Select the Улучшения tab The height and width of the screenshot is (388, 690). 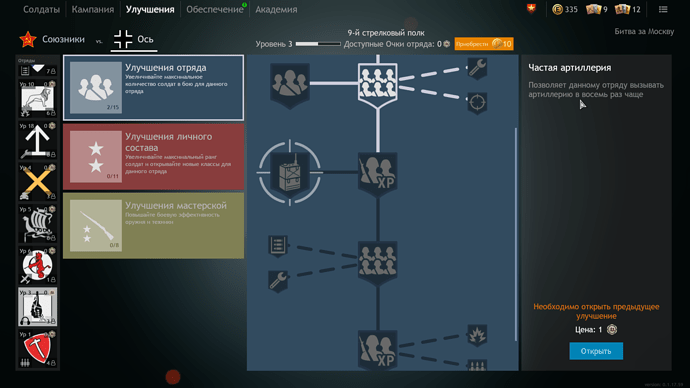click(x=150, y=9)
